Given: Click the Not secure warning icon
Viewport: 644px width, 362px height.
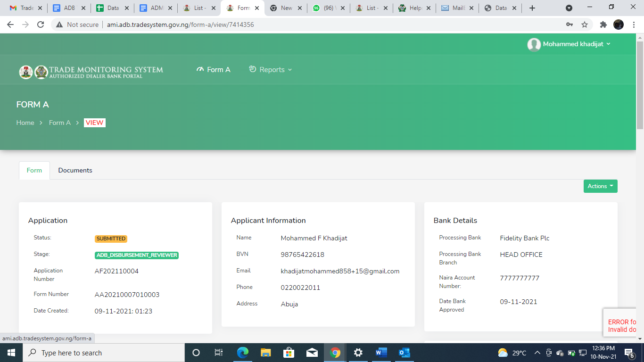Looking at the screenshot, I should coord(60,25).
